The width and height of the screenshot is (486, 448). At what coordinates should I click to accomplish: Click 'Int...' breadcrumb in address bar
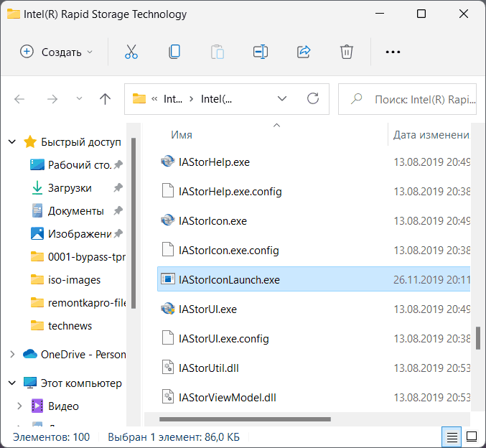pyautogui.click(x=173, y=99)
